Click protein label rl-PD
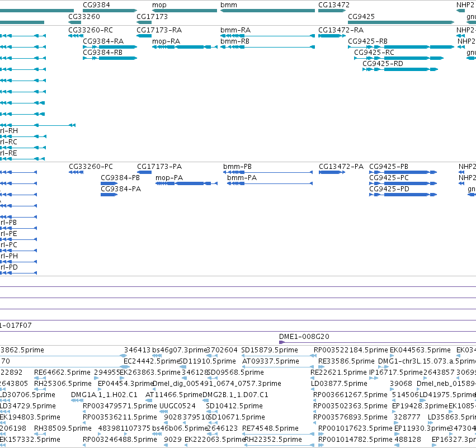Viewport: 476px width, 448px height. pos(9,267)
